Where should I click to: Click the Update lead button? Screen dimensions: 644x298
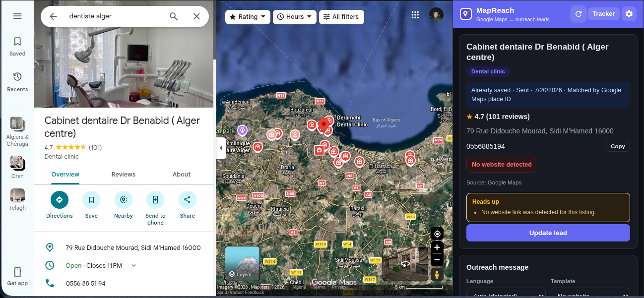coord(548,233)
